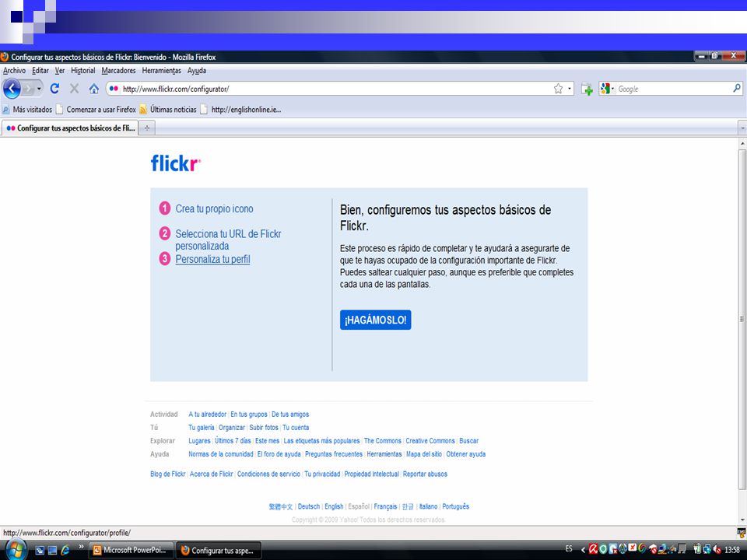The width and height of the screenshot is (747, 560).
Task: Click the Internet Explorer quick launch icon
Action: point(65,550)
